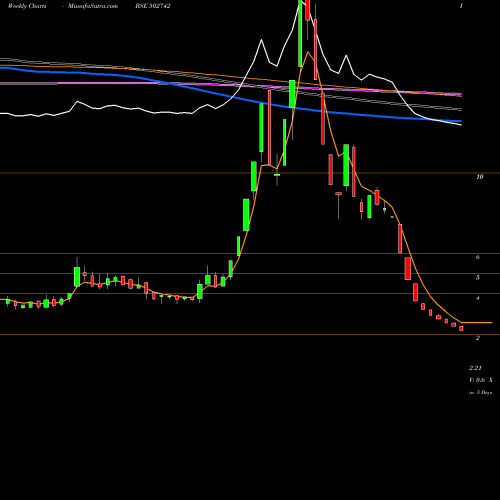This screenshot has height=500, width=500.
Task: Click the 'in 5 Days' label
Action: click(x=481, y=392)
